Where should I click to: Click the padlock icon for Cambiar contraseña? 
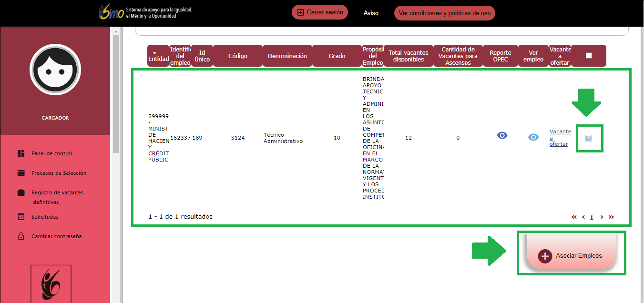(x=21, y=236)
